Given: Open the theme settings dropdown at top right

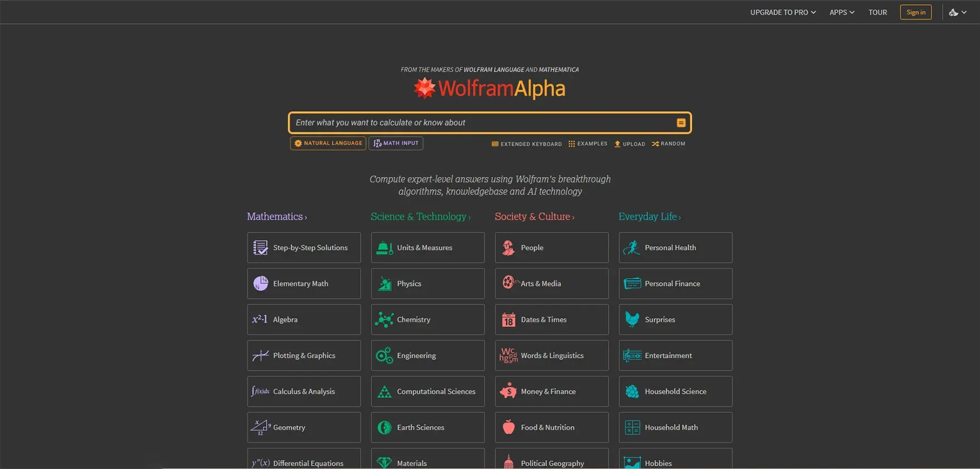Looking at the screenshot, I should tap(958, 12).
